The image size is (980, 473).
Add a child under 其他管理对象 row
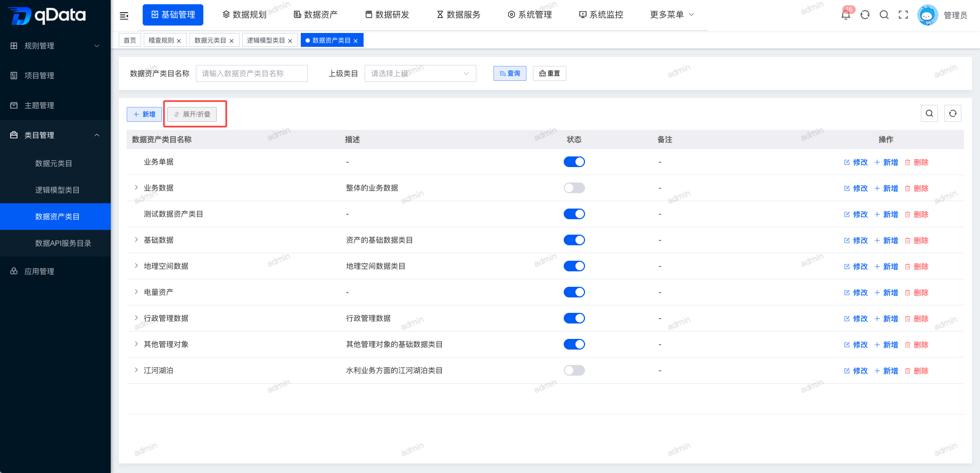click(x=886, y=345)
